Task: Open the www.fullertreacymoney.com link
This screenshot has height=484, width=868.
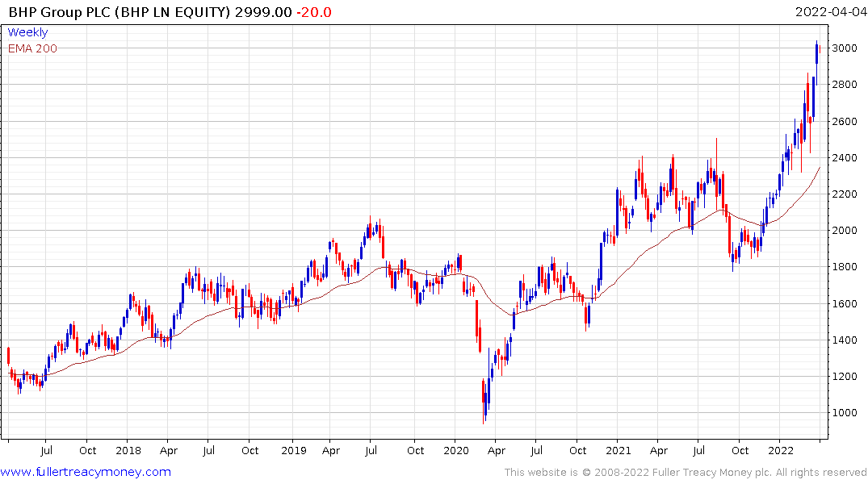Action: tap(86, 472)
